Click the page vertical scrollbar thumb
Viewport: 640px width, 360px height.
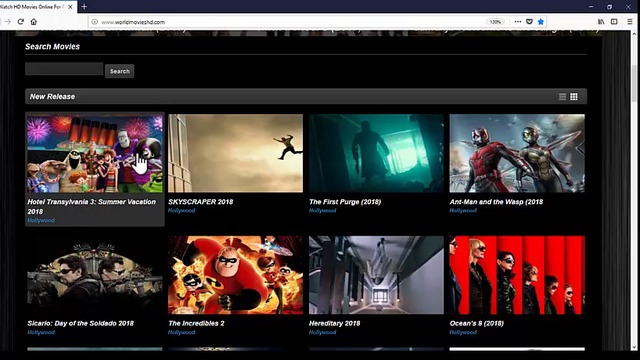pyautogui.click(x=634, y=84)
